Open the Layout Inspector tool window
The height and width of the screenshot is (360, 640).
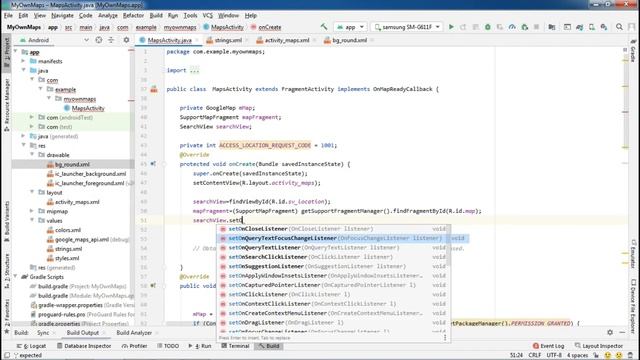pos(598,346)
